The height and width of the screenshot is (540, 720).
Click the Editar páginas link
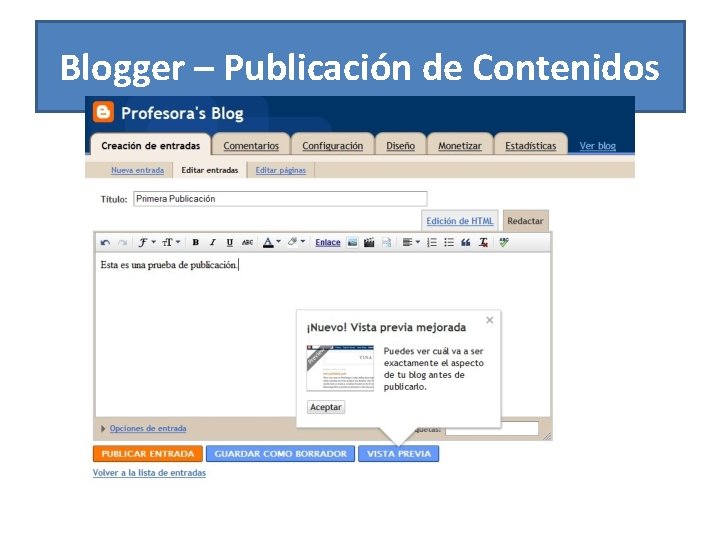pyautogui.click(x=281, y=170)
